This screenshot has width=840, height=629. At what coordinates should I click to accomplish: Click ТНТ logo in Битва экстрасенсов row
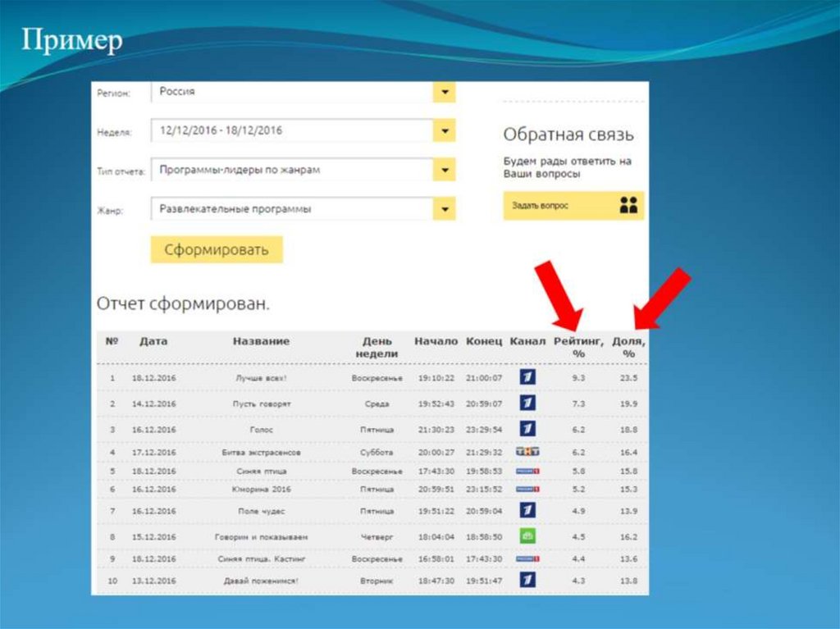527,452
